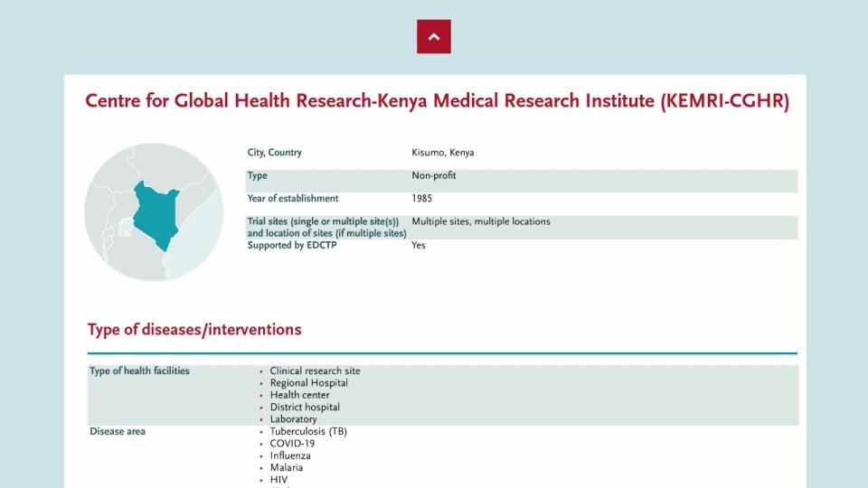Select the 1985 year of establishment value
The image size is (868, 488).
tap(422, 198)
